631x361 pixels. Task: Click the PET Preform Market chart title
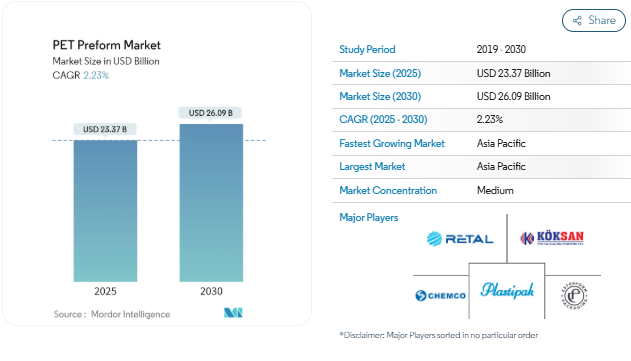point(107,45)
